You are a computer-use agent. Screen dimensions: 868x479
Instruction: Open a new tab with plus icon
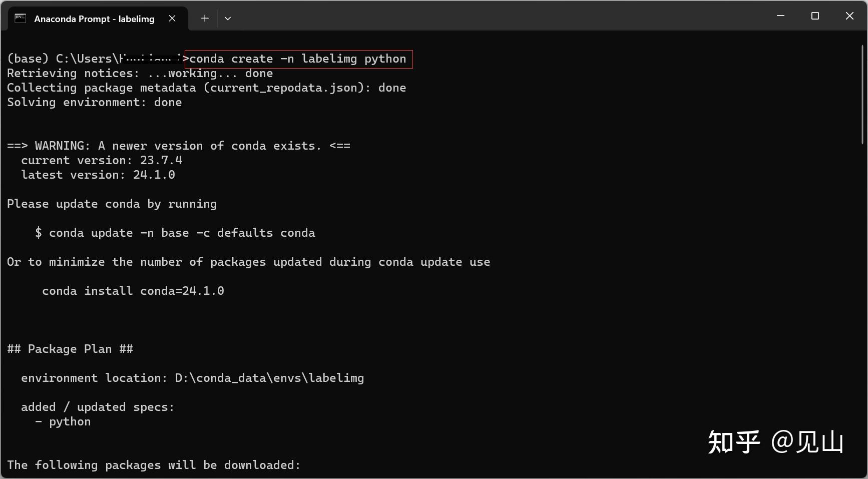(205, 19)
